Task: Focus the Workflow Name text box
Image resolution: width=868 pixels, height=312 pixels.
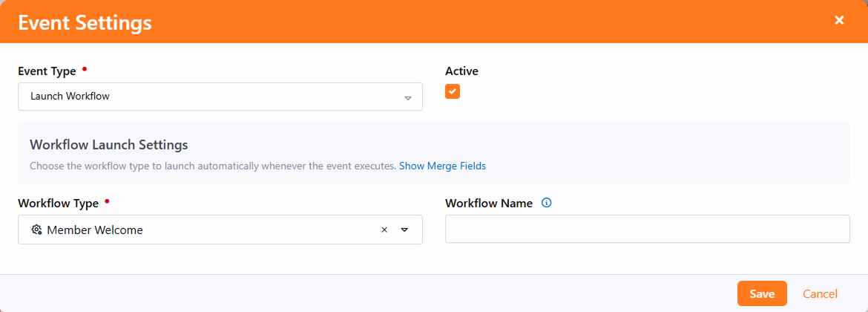Action: tap(647, 230)
